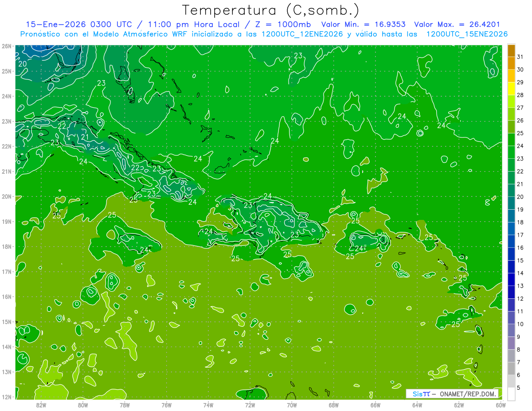Click the 66W longitude axis label
The height and width of the screenshot is (411, 532).
[x=375, y=405]
